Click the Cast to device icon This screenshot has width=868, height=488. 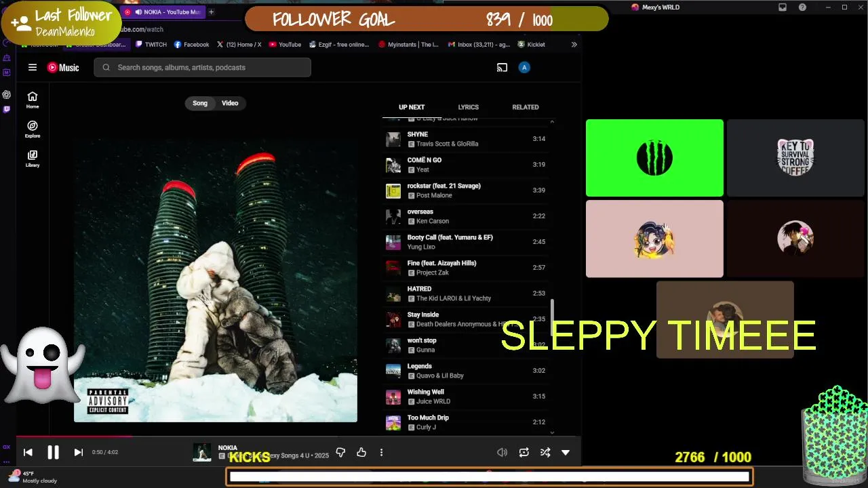502,67
